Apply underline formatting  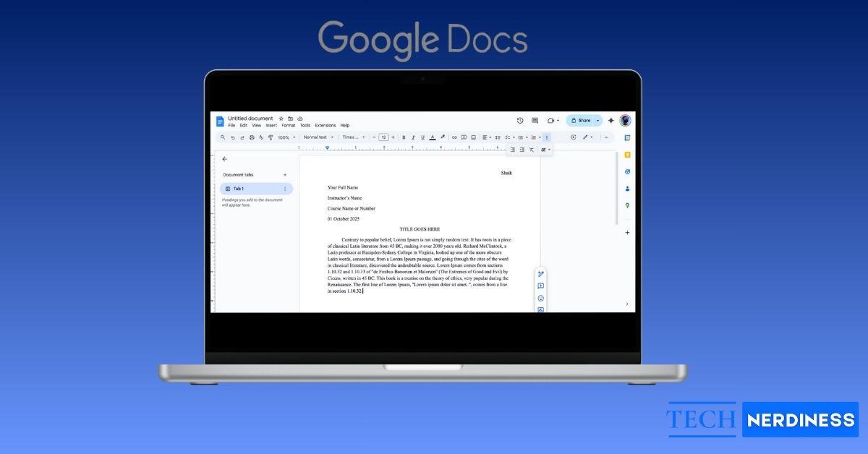click(422, 137)
